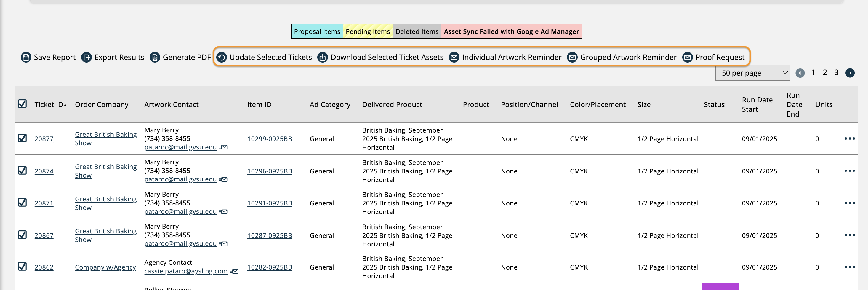The height and width of the screenshot is (290, 868).
Task: Uncheck the checkbox for ticket 20862
Action: (22, 267)
